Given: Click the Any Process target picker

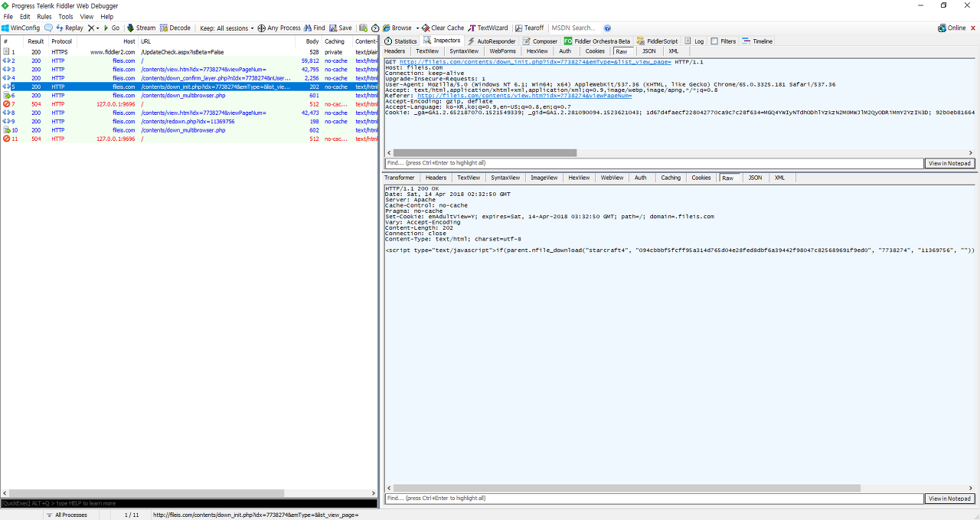Looking at the screenshot, I should (x=279, y=28).
